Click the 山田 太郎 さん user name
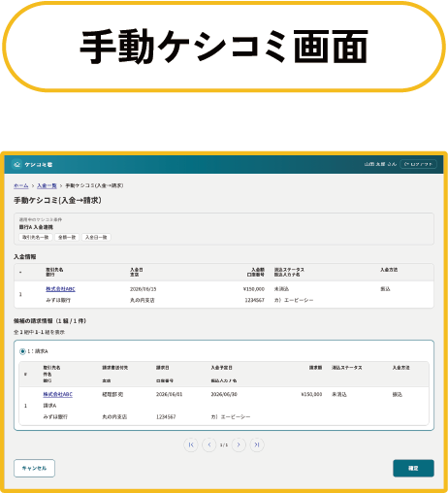Viewport: 448px width, 493px height. pyautogui.click(x=380, y=164)
